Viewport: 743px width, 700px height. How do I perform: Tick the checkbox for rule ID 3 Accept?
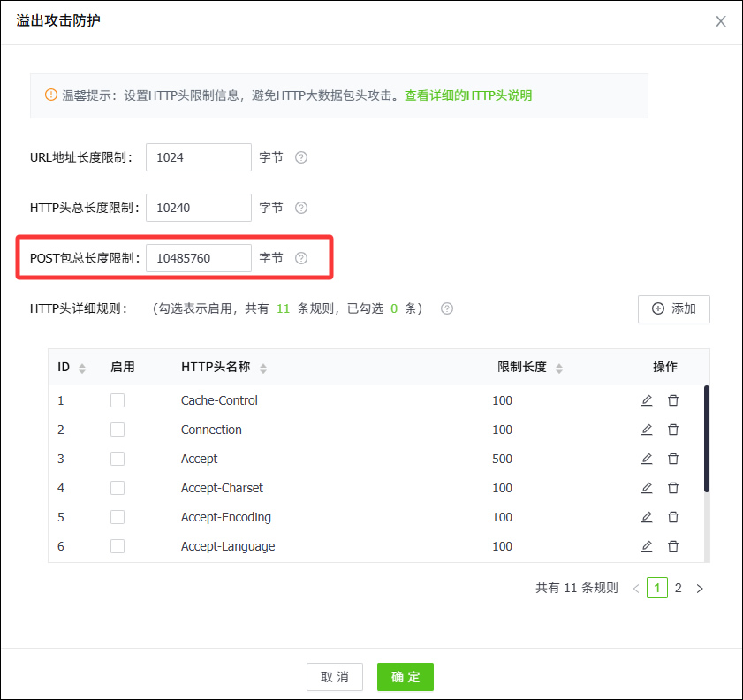[118, 459]
